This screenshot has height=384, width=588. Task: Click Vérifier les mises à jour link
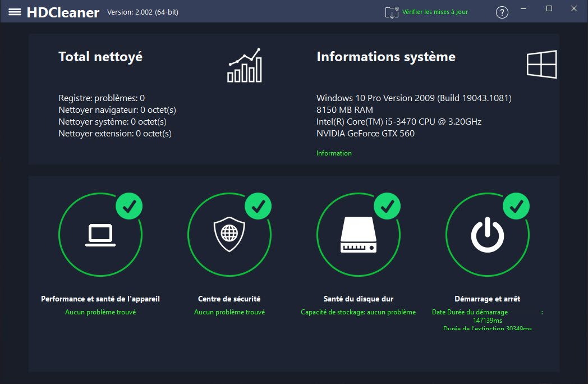pos(435,12)
